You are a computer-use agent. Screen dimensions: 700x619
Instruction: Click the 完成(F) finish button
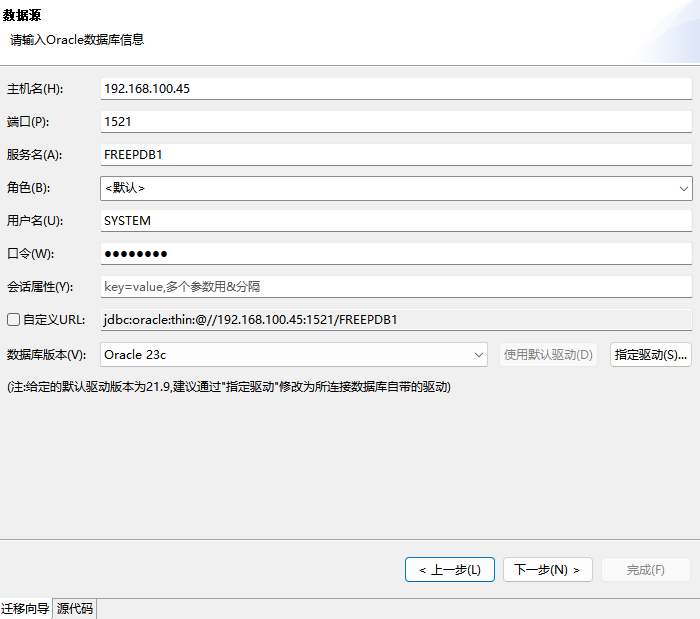(646, 569)
